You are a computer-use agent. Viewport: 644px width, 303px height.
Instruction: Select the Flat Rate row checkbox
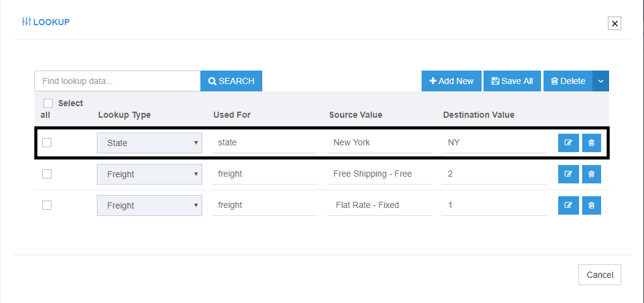coord(47,205)
